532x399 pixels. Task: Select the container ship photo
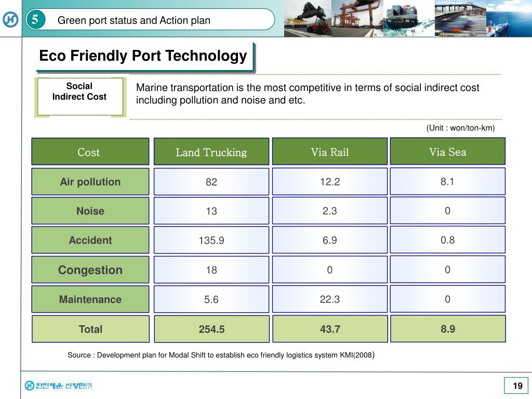pyautogui.click(x=409, y=18)
